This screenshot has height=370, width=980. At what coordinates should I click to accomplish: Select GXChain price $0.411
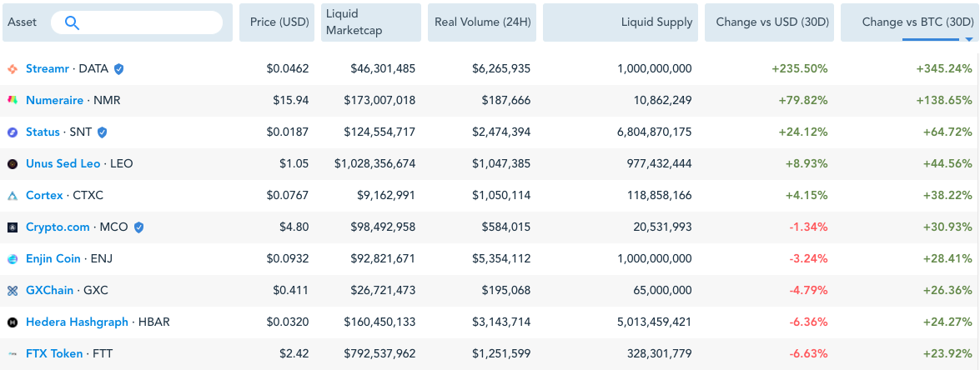pyautogui.click(x=290, y=291)
